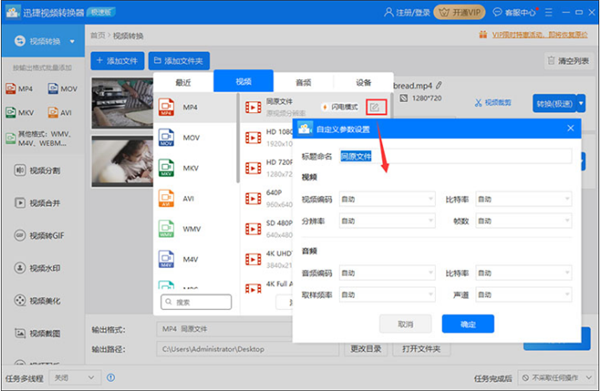The height and width of the screenshot is (391, 600).
Task: Open the 客服中心 support chat
Action: [x=515, y=12]
